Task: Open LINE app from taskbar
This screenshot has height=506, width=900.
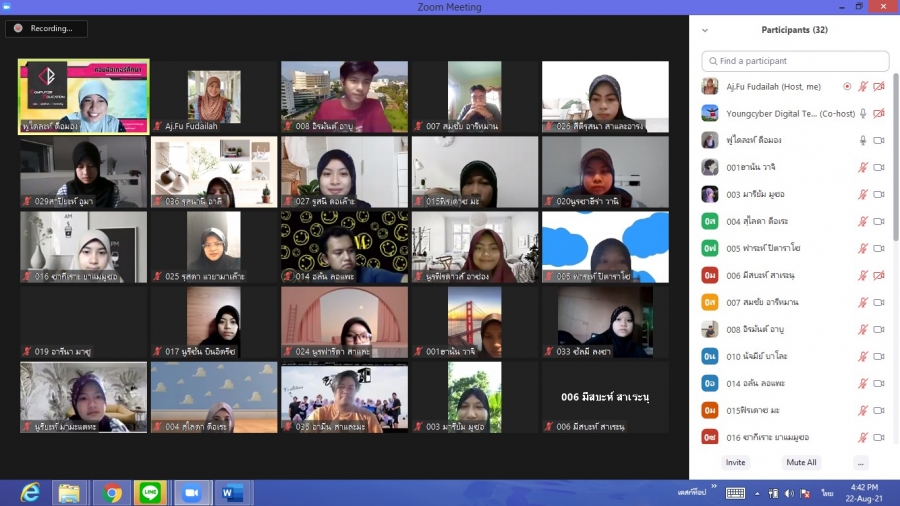Action: [151, 493]
